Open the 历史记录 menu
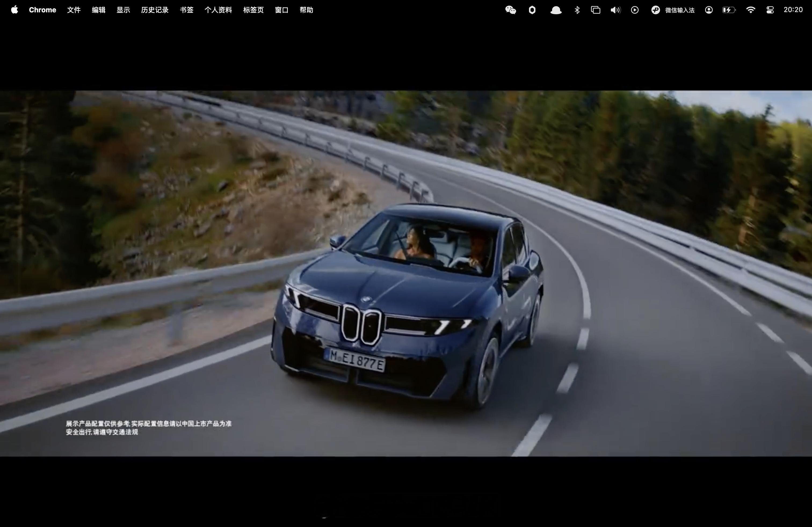Image resolution: width=812 pixels, height=527 pixels. point(155,10)
